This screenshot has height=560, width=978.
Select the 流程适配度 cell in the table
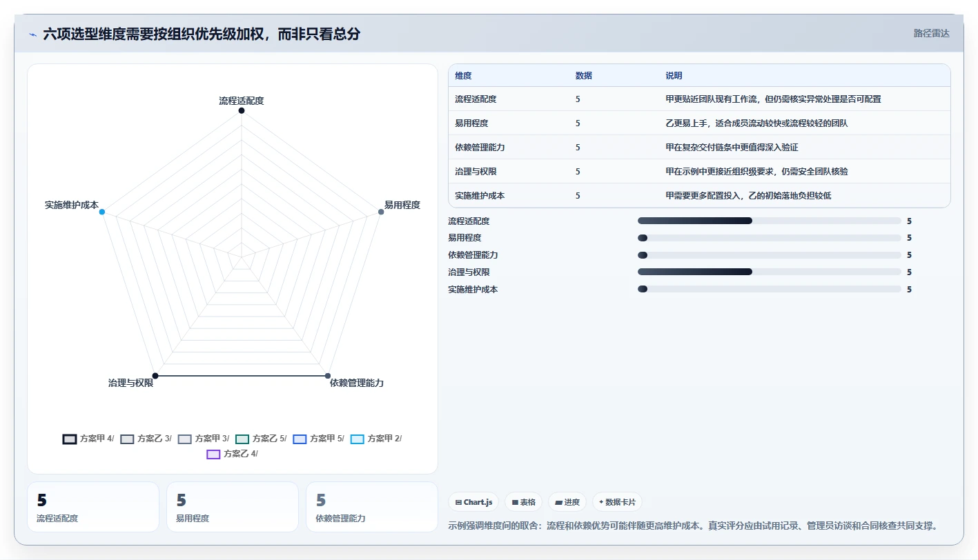pos(476,99)
